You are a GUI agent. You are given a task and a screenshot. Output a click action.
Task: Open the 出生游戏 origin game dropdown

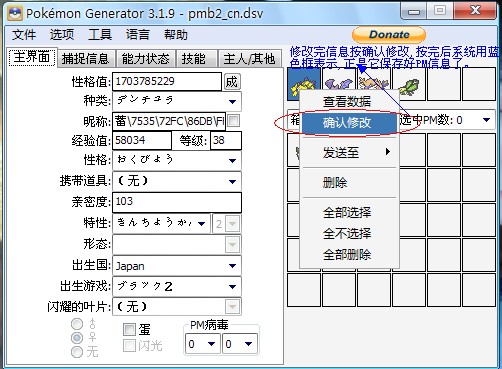coord(177,286)
